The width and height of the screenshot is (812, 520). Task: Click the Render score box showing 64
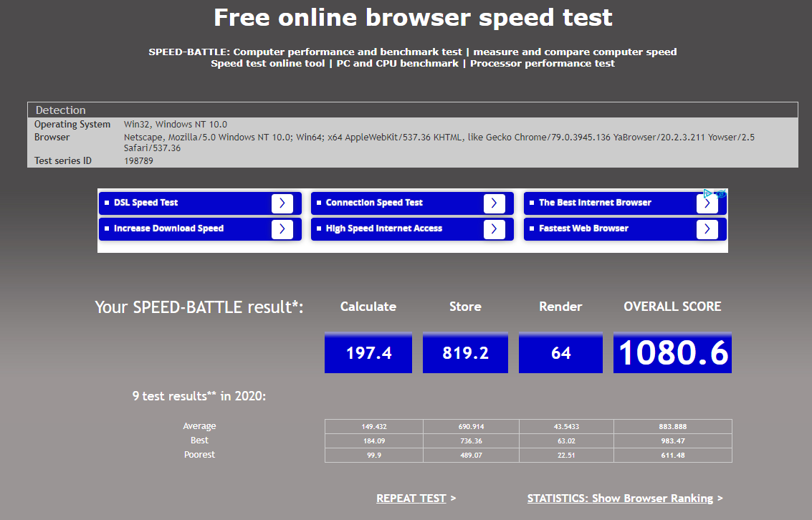(560, 352)
